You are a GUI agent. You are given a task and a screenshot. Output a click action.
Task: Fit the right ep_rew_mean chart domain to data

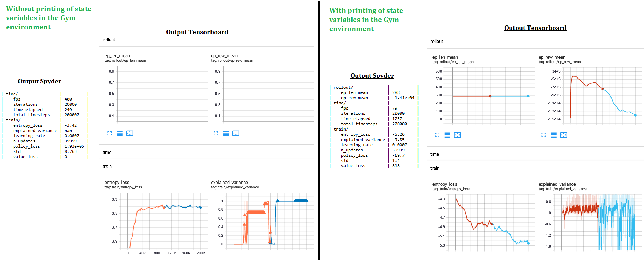[x=563, y=135]
